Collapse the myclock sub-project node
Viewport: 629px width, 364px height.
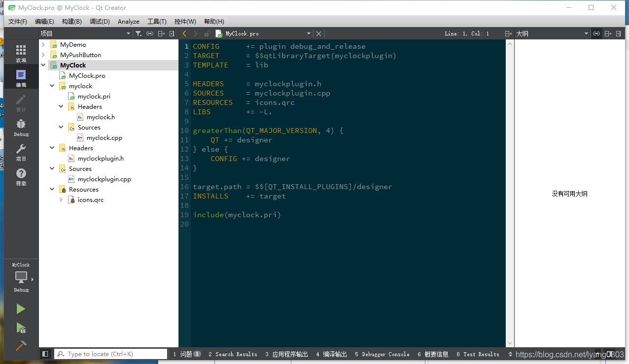coord(52,86)
